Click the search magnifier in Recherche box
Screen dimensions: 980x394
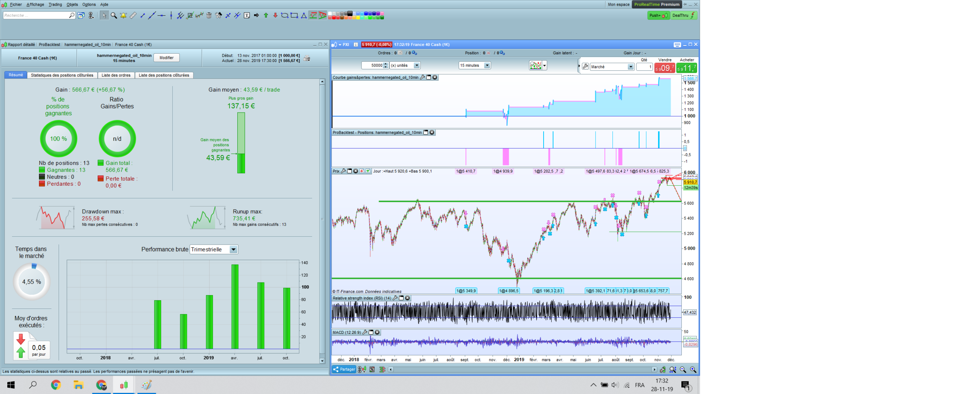72,15
